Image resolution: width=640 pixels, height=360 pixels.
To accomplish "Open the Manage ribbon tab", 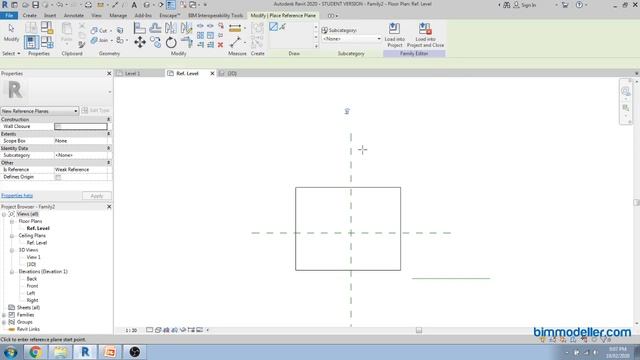I will (118, 16).
